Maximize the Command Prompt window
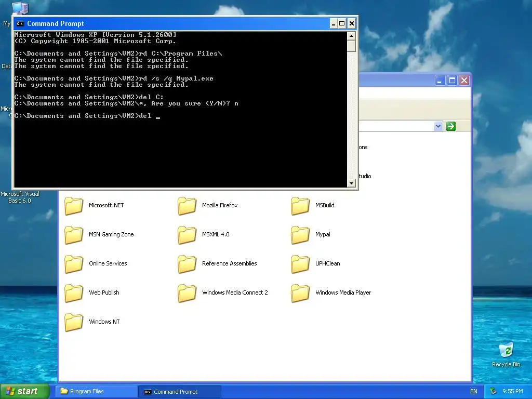 point(342,23)
